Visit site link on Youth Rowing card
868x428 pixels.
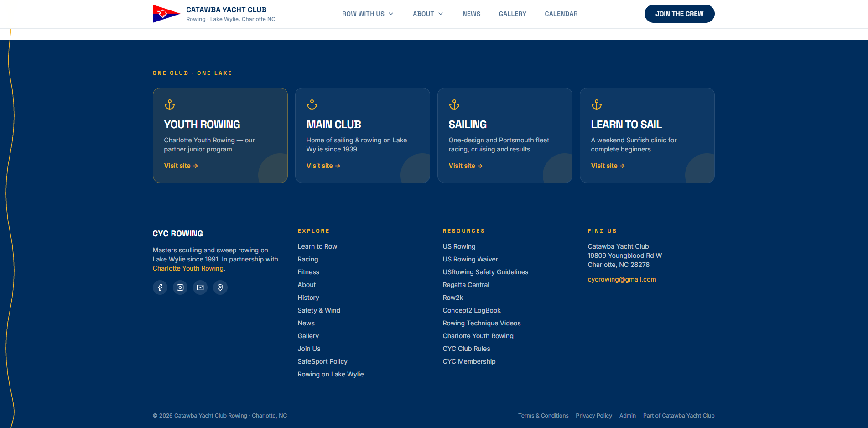click(181, 166)
